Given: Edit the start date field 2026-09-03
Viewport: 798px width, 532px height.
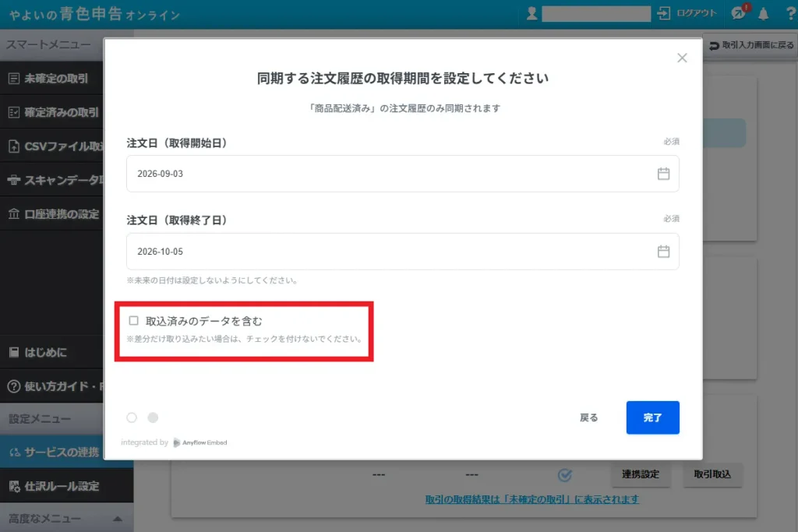Looking at the screenshot, I should click(x=403, y=174).
